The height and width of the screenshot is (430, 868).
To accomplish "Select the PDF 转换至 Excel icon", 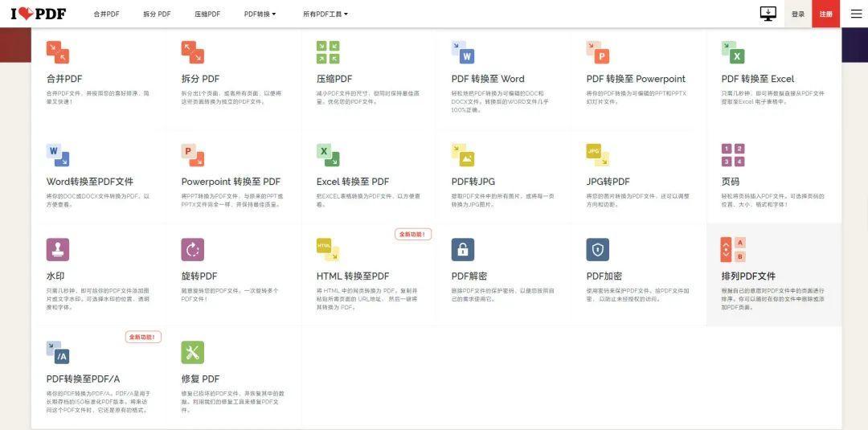I will 733,52.
